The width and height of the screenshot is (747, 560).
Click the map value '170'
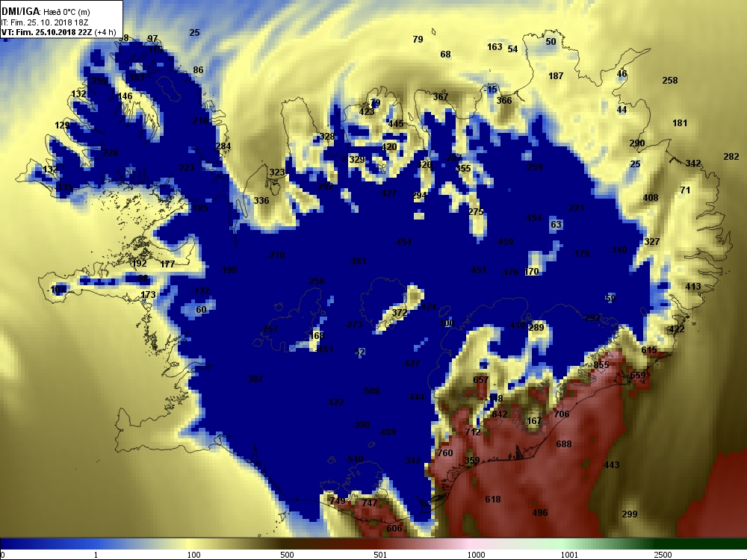[x=531, y=272]
